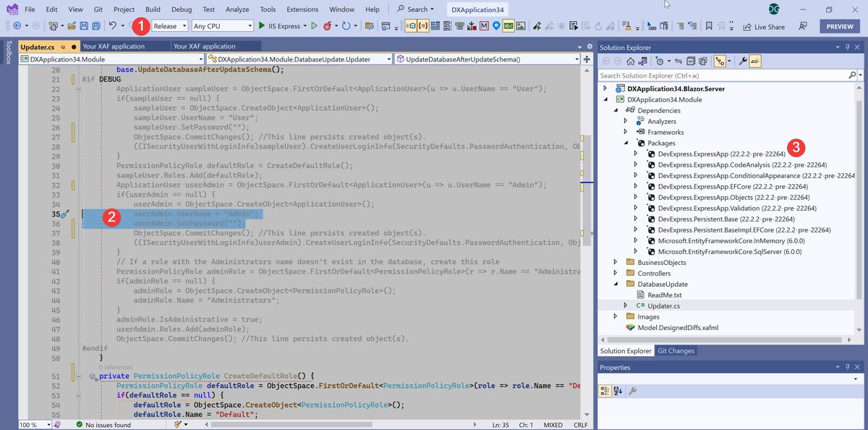The image size is (868, 430).
Task: Click the Undo arrow icon
Action: [113, 26]
